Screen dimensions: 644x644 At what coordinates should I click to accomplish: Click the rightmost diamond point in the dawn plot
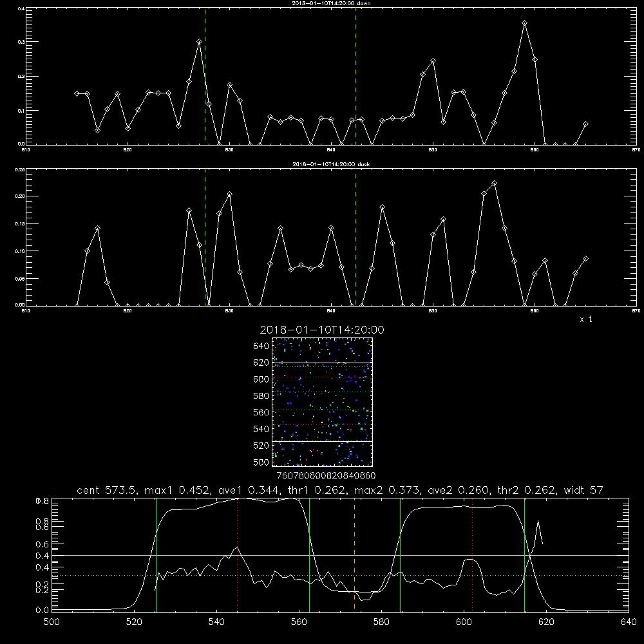tap(585, 124)
